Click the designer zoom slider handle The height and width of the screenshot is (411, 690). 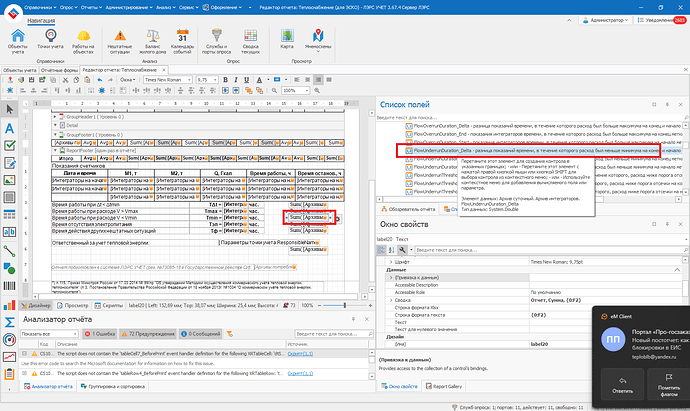(345, 305)
